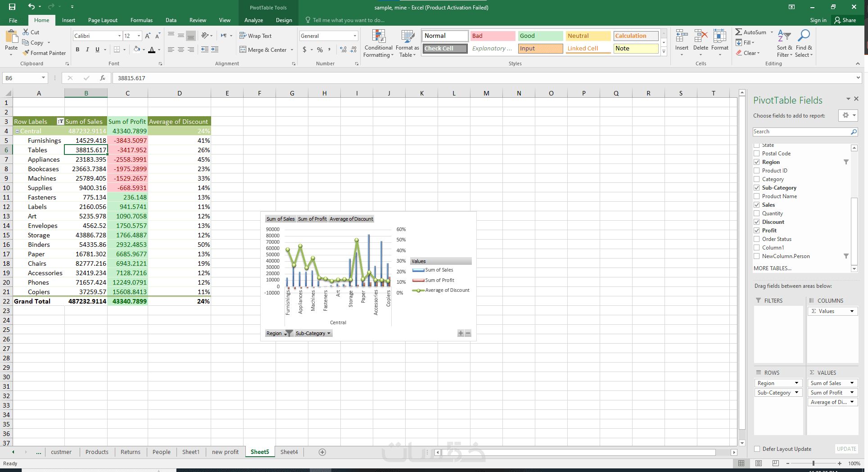868x472 pixels.
Task: Open the File menu
Action: (x=13, y=20)
